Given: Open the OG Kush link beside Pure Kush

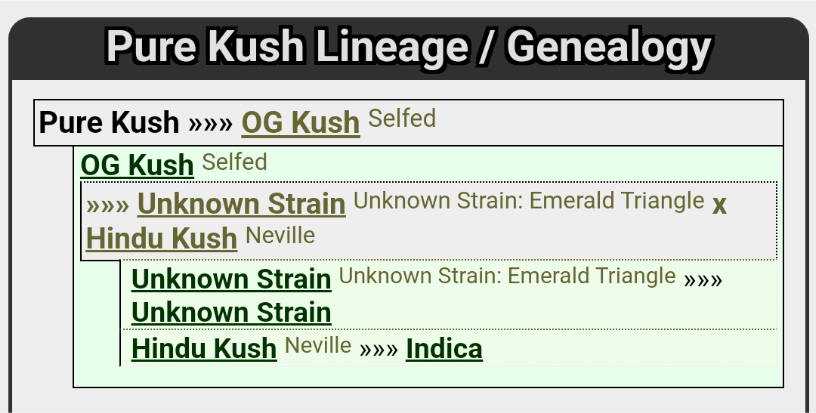Looking at the screenshot, I should [x=301, y=123].
